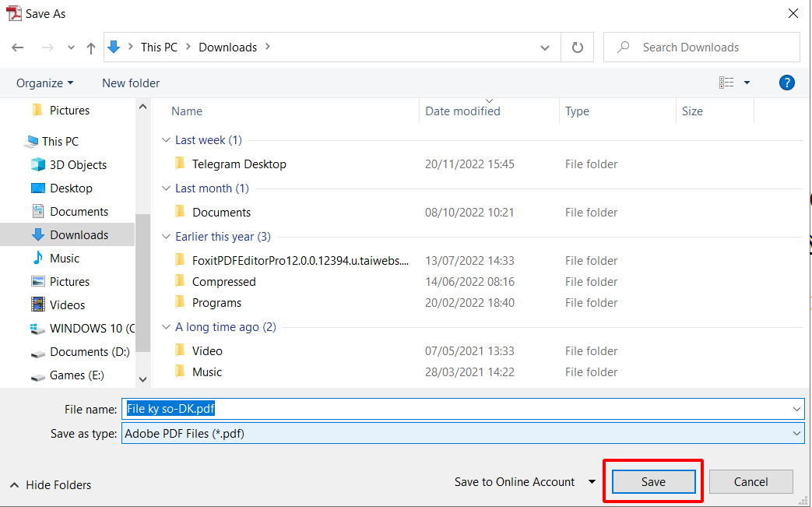Expand the Save as type dropdown
The height and width of the screenshot is (507, 812).
pyautogui.click(x=796, y=433)
